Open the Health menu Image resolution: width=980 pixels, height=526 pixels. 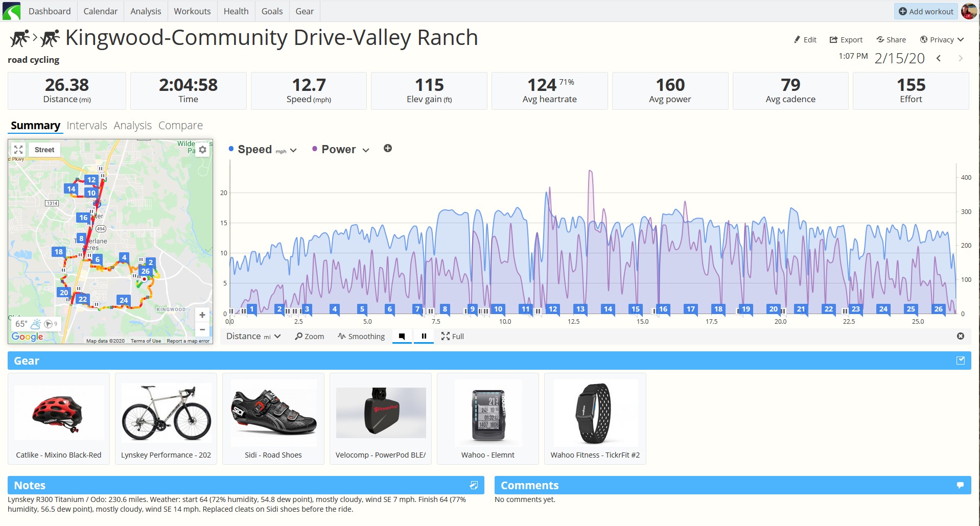[236, 11]
